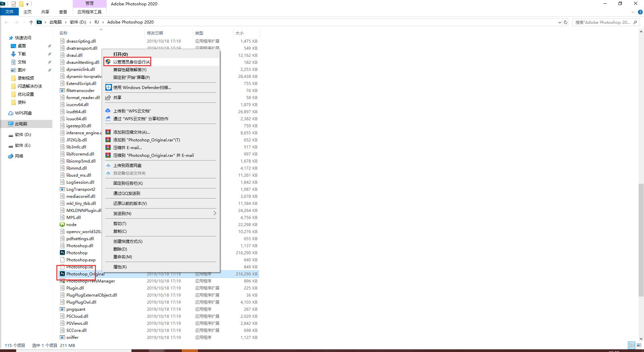Viewport: 644px width, 352px height.
Task: Expand the Send To submenu arrow
Action: pos(215,213)
